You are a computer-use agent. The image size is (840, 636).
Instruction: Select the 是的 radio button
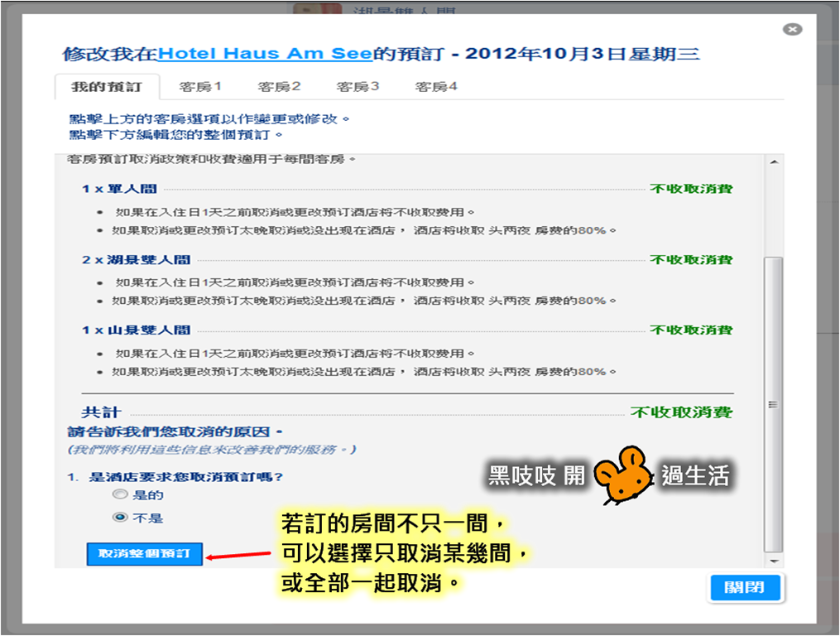pyautogui.click(x=120, y=494)
